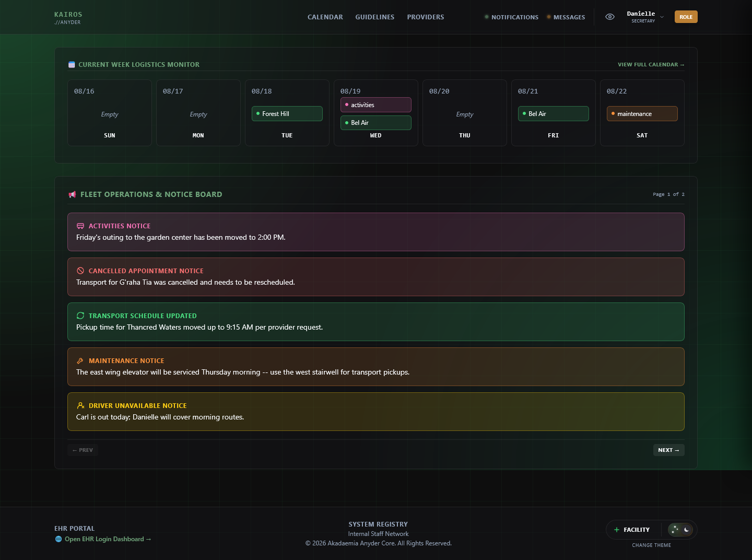Click the 08/19 date label
Screen dimensions: 752x560
[x=350, y=91]
